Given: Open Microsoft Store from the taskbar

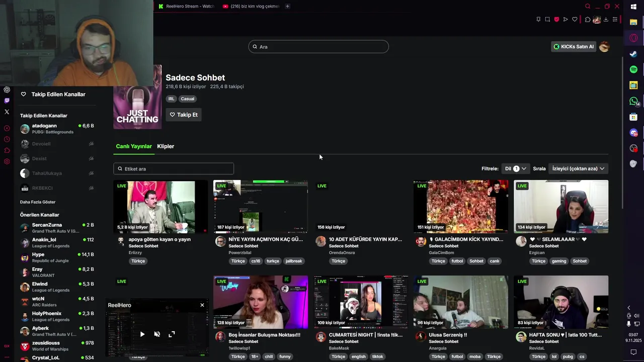Looking at the screenshot, I should [x=633, y=117].
